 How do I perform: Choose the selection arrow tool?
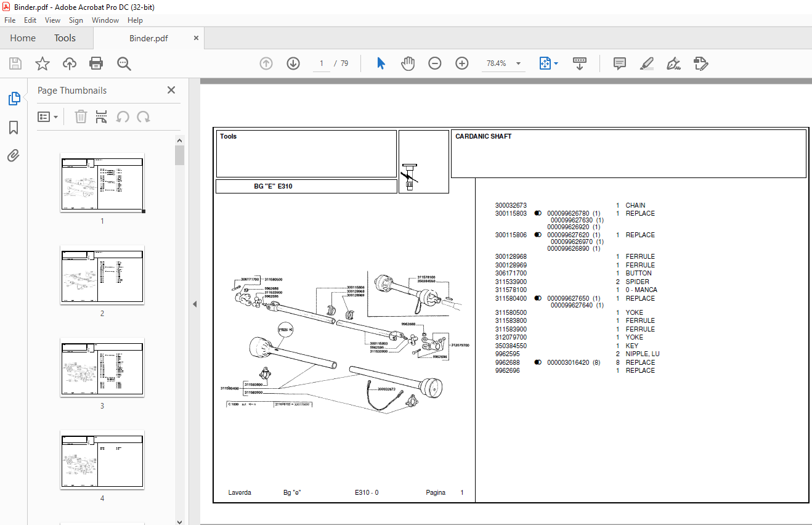381,63
